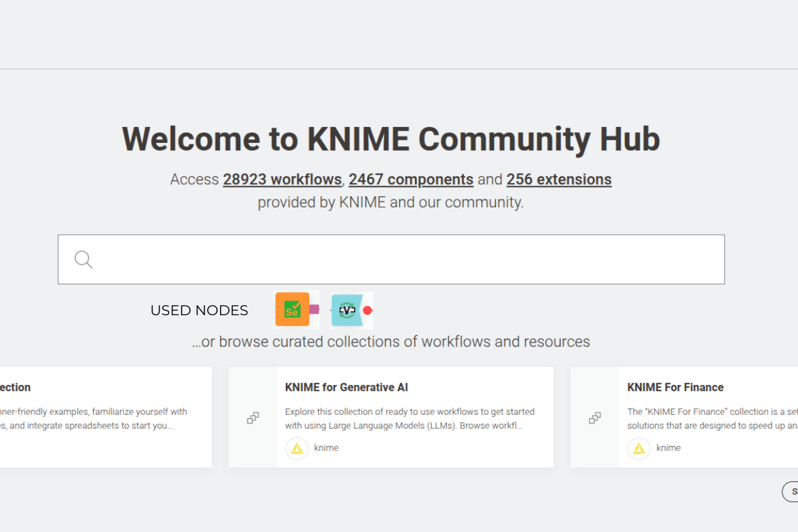Open knime avatar on Finance card
The width and height of the screenshot is (798, 532).
(639, 448)
